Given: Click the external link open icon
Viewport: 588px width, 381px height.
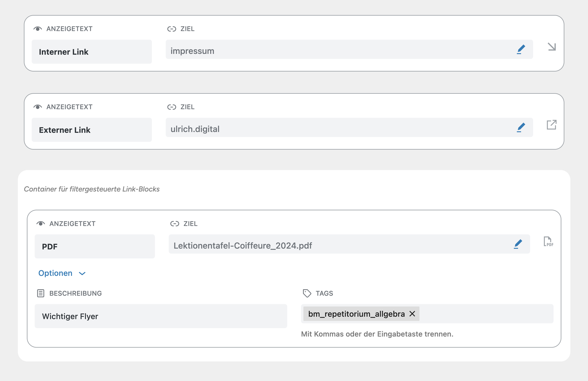Looking at the screenshot, I should (551, 125).
